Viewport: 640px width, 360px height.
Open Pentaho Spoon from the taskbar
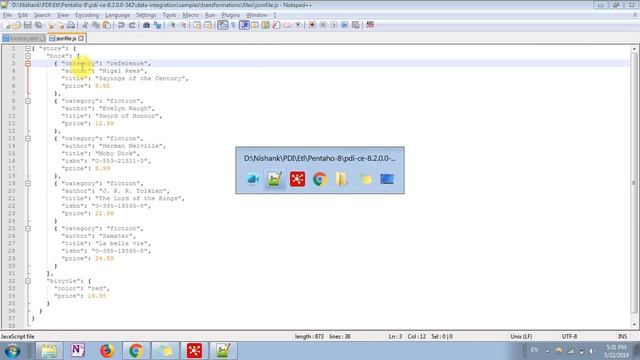coord(194,351)
